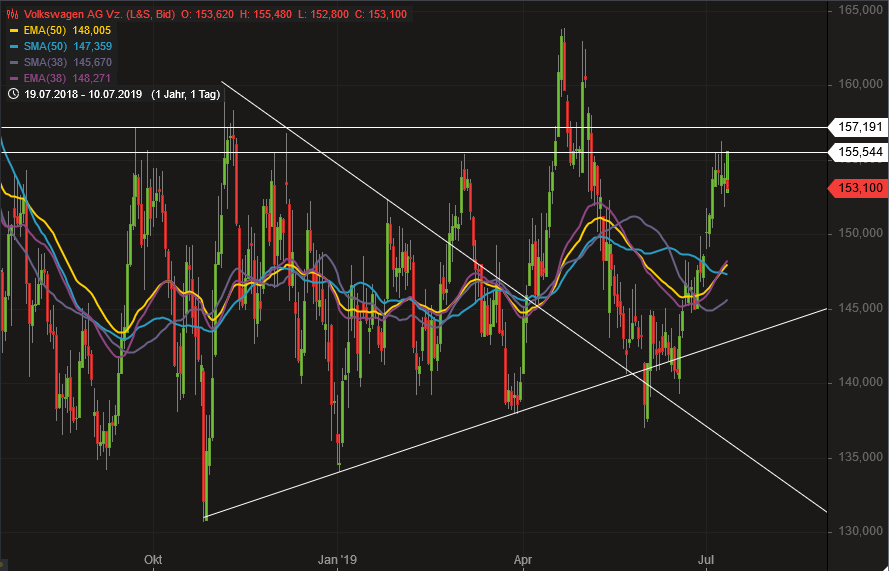Viewport: 889px width, 571px height.
Task: Click the '(1 Jahr, 1 Tag)' duration text
Action: pos(185,95)
